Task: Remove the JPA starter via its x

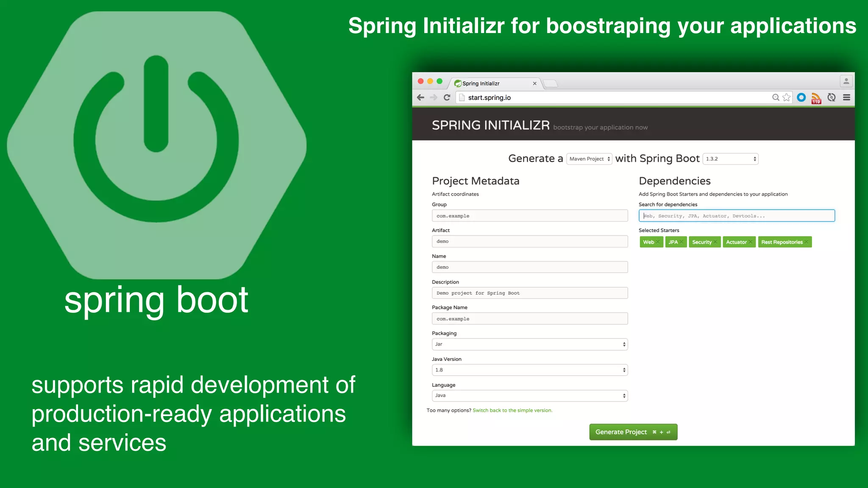Action: click(681, 242)
